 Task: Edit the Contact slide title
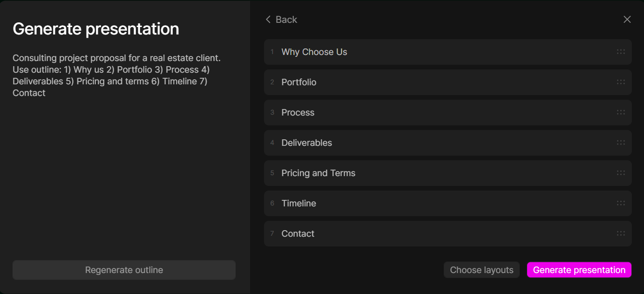pyautogui.click(x=298, y=233)
